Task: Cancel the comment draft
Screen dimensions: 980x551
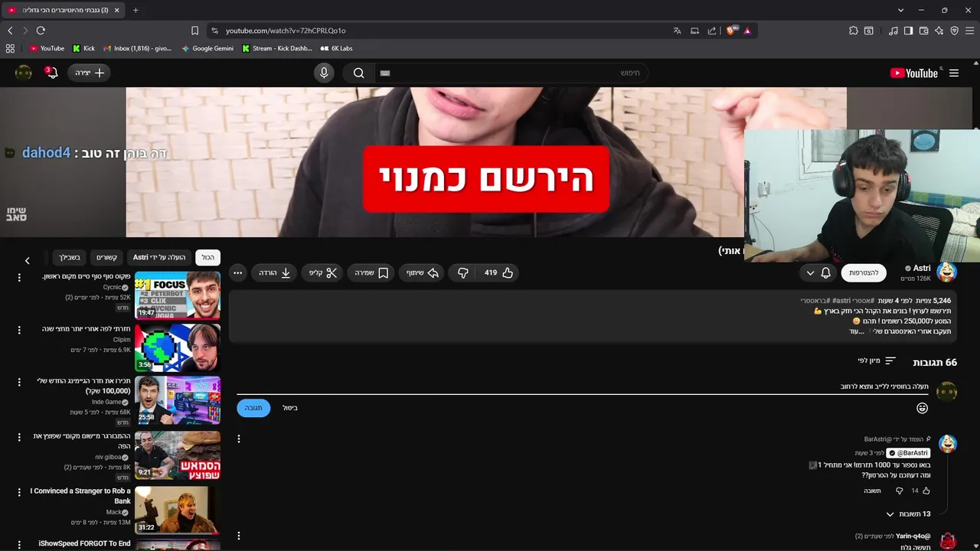Action: click(290, 408)
